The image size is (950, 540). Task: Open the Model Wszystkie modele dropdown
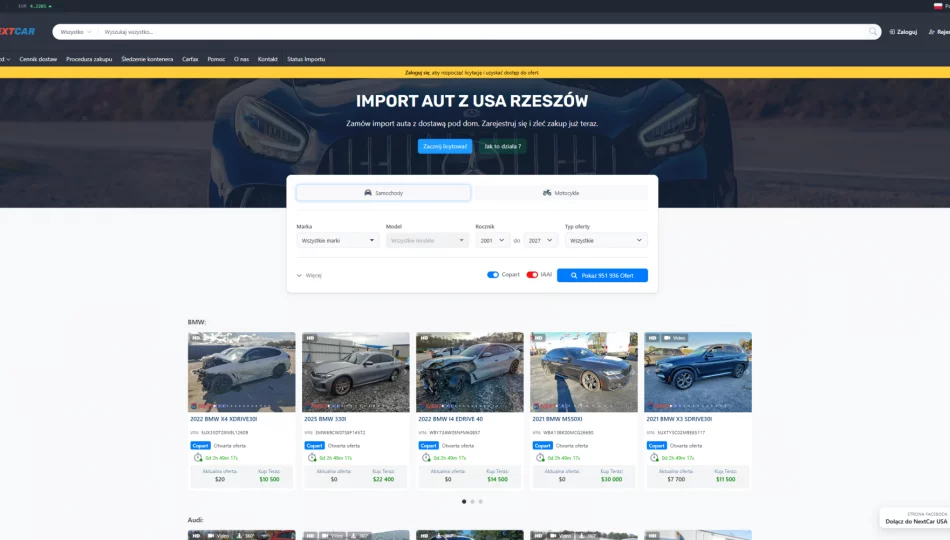[x=427, y=241]
